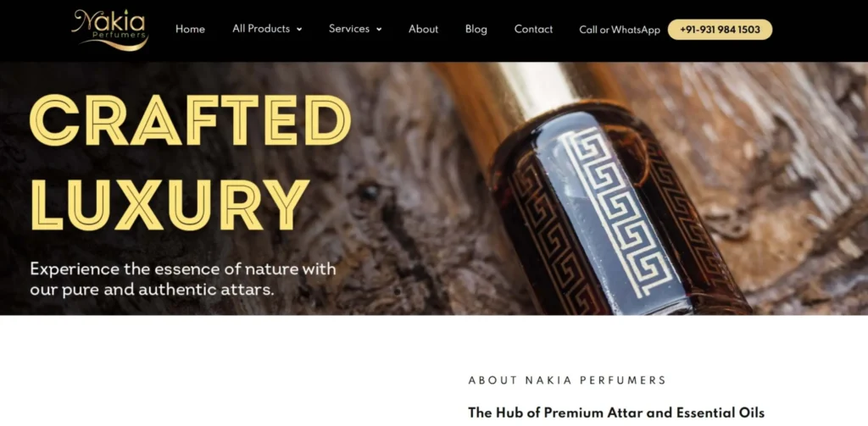868x426 pixels.
Task: Click the hero tagline about authentic attars
Action: click(183, 279)
